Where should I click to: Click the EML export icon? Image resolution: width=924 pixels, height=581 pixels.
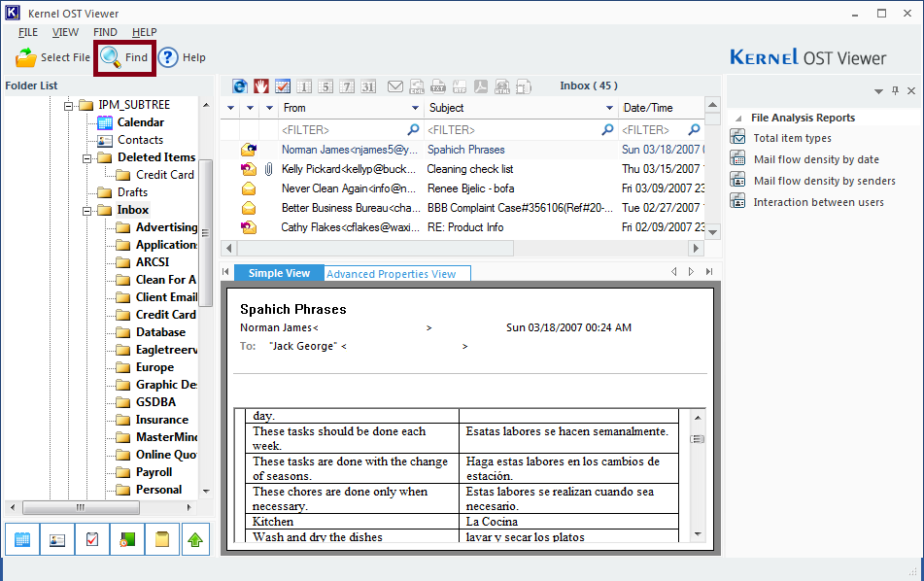click(417, 86)
